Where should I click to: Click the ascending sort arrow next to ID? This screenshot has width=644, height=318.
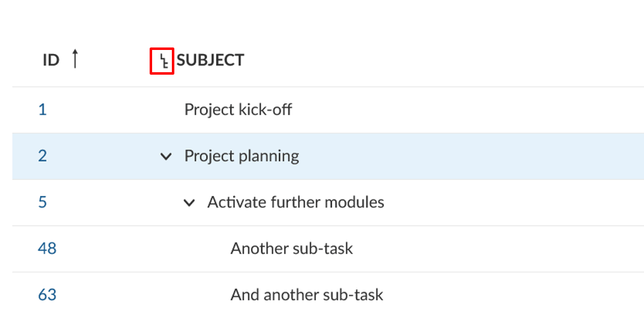point(75,59)
